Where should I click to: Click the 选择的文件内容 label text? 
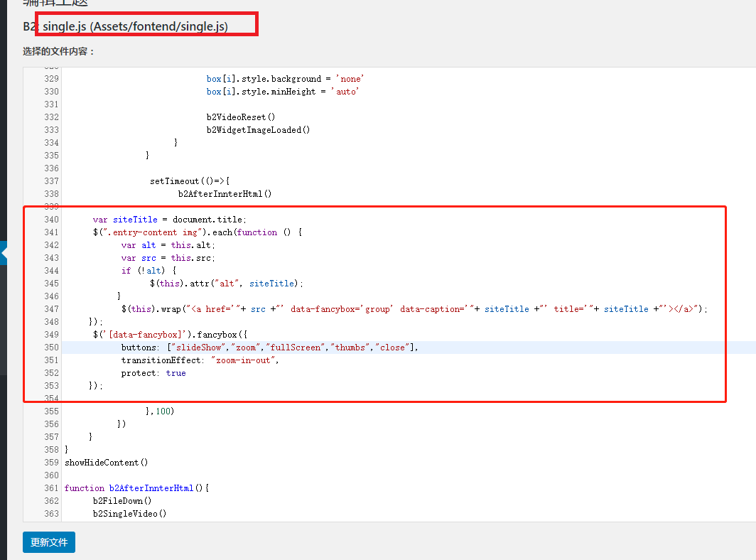point(58,52)
